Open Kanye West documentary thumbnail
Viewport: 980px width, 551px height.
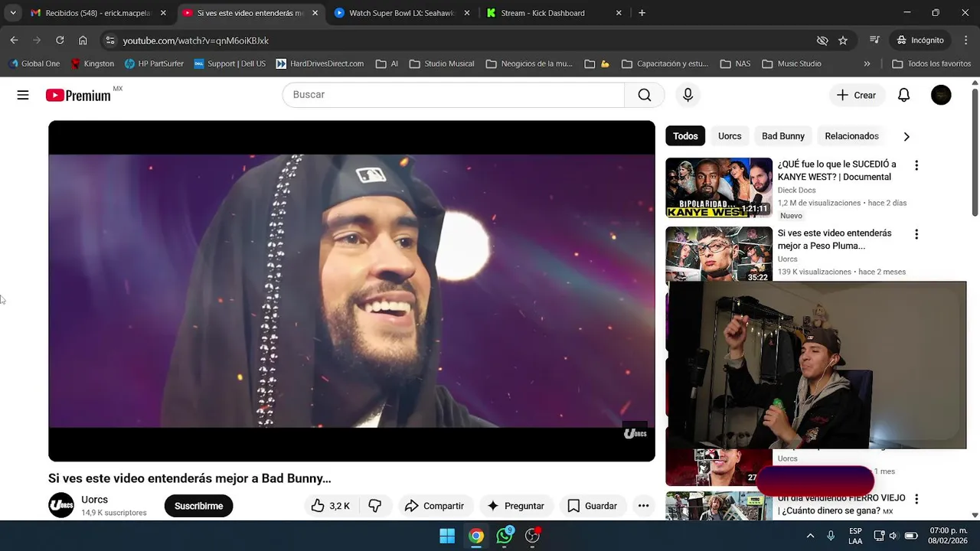(719, 187)
